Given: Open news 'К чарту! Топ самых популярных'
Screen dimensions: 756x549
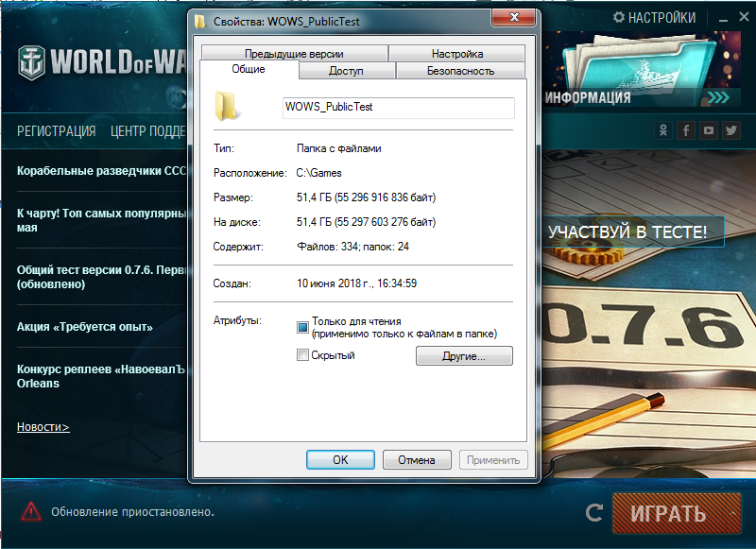Looking at the screenshot, I should pyautogui.click(x=101, y=220).
